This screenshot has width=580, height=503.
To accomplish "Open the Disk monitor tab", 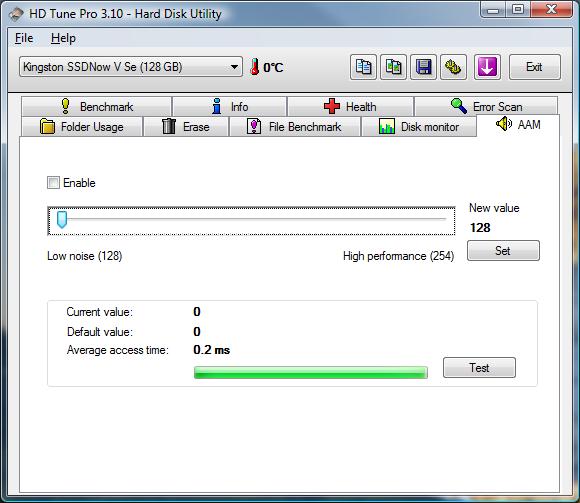I will pyautogui.click(x=419, y=127).
